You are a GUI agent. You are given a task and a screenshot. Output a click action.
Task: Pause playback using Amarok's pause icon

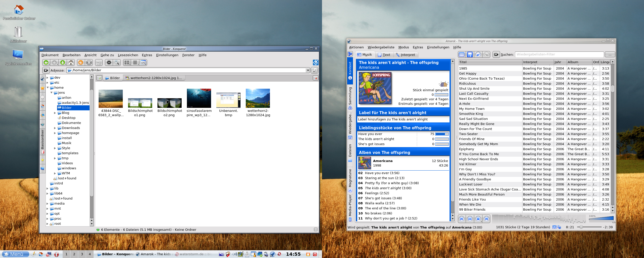click(470, 219)
